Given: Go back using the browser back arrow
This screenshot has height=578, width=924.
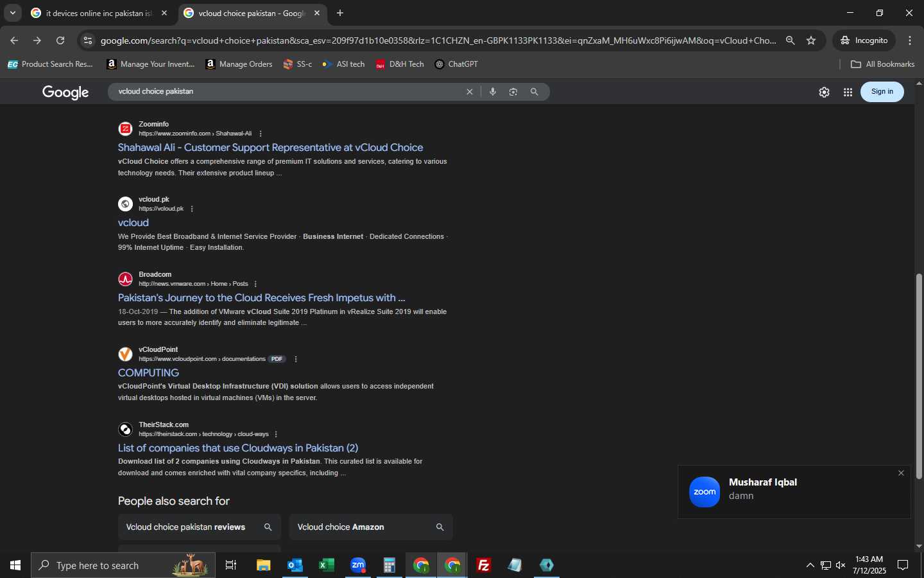Looking at the screenshot, I should coord(14,40).
